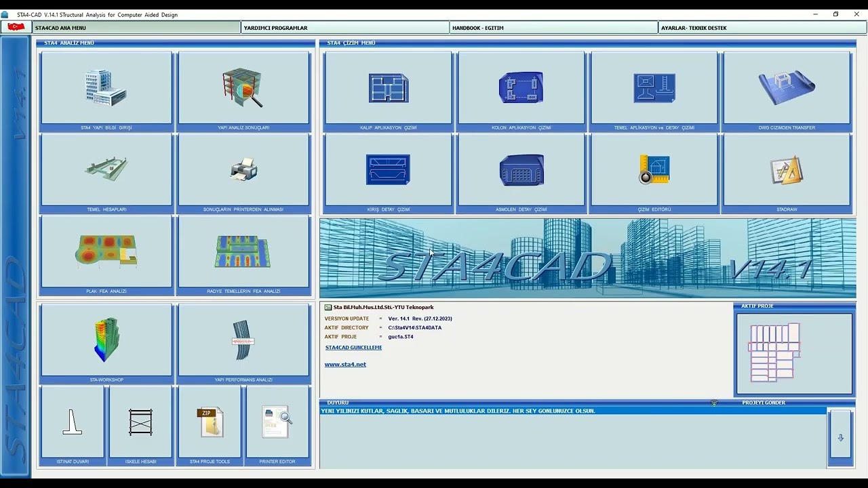868x488 pixels.
Task: Open Yapı Performans Analizi icon
Action: pyautogui.click(x=243, y=340)
